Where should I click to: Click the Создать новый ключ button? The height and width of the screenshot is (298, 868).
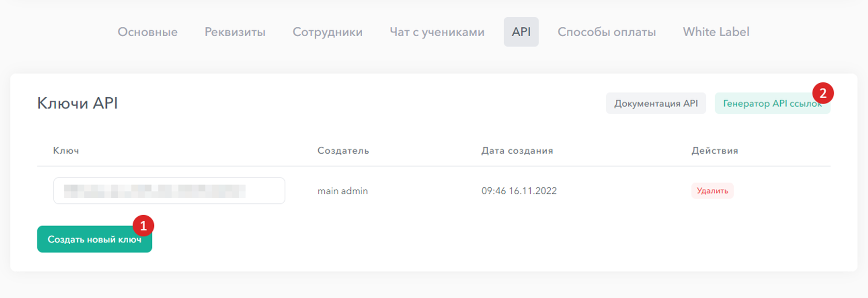[x=95, y=240]
